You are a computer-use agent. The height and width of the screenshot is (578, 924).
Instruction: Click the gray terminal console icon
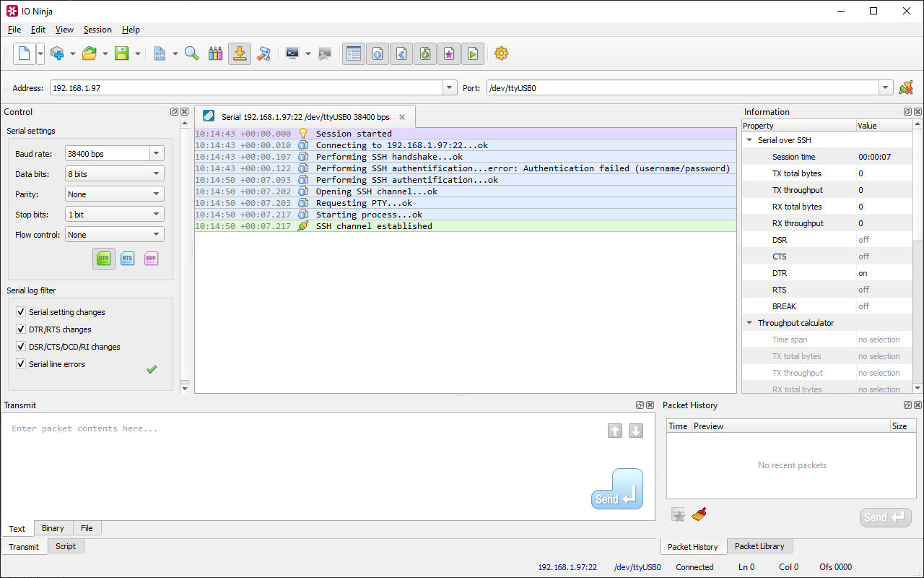tap(325, 53)
